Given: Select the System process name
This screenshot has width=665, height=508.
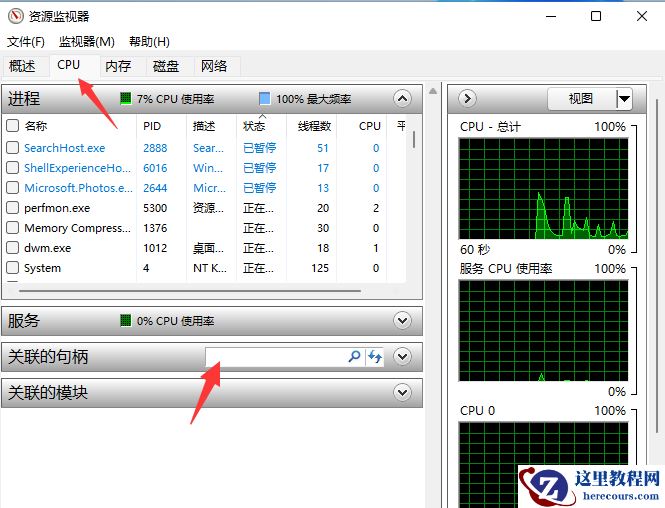Looking at the screenshot, I should [x=42, y=268].
